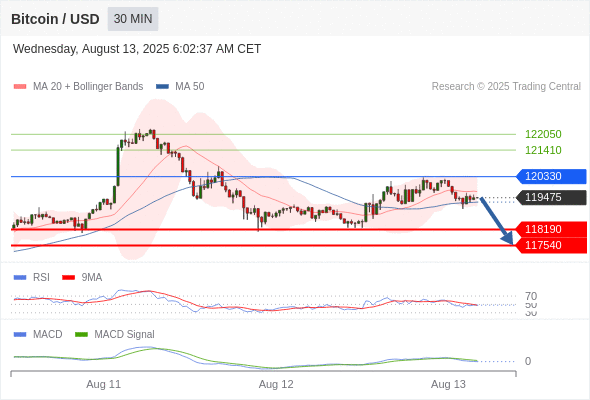Click the 122050 resistance level label

[543, 134]
